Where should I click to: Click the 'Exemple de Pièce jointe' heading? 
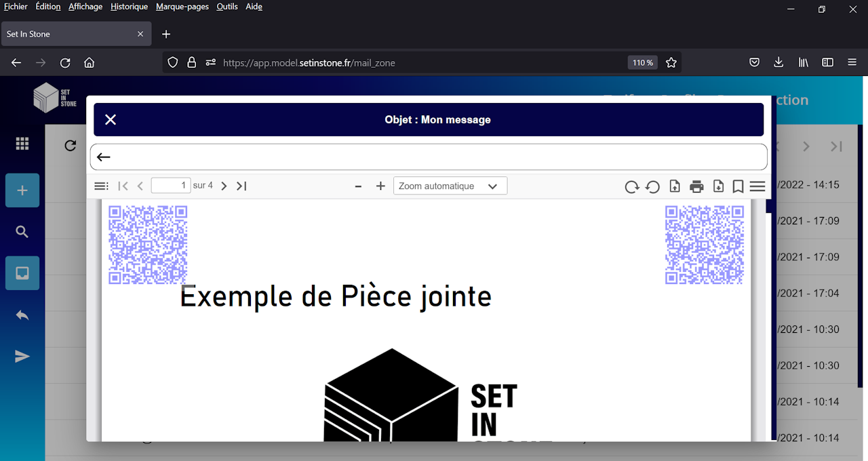(336, 297)
